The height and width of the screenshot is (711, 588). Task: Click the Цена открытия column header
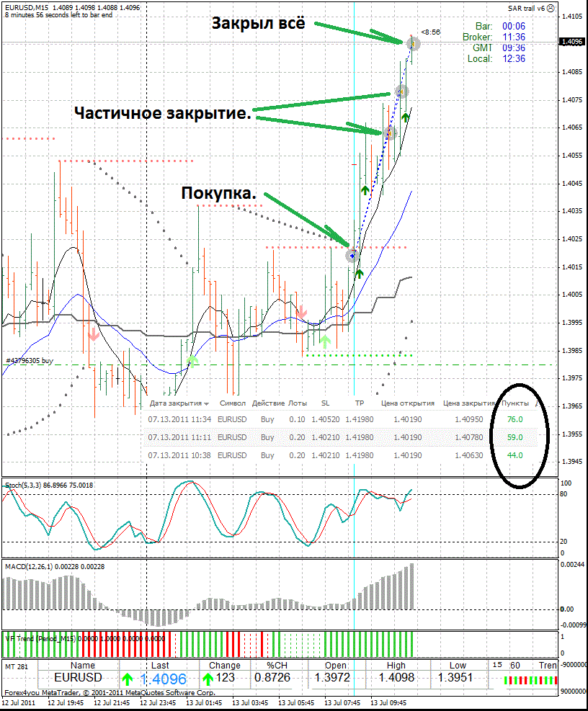point(407,403)
